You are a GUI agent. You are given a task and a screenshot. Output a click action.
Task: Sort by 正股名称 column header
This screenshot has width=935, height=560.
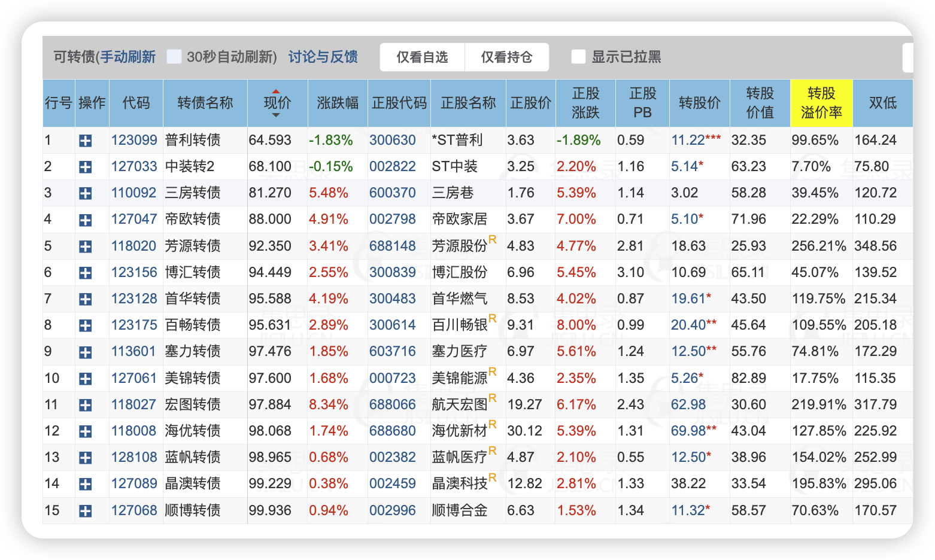pos(468,103)
